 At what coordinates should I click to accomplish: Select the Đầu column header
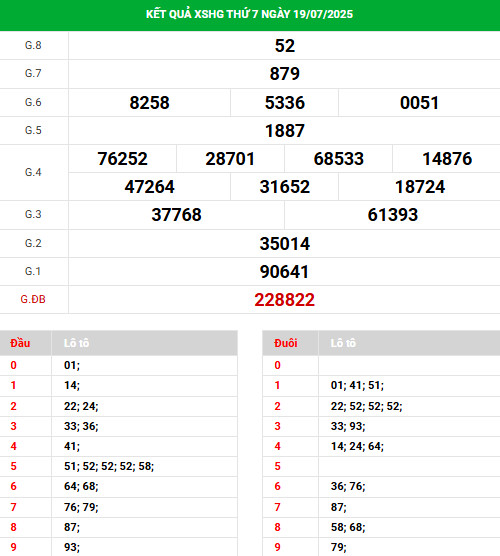coord(20,343)
